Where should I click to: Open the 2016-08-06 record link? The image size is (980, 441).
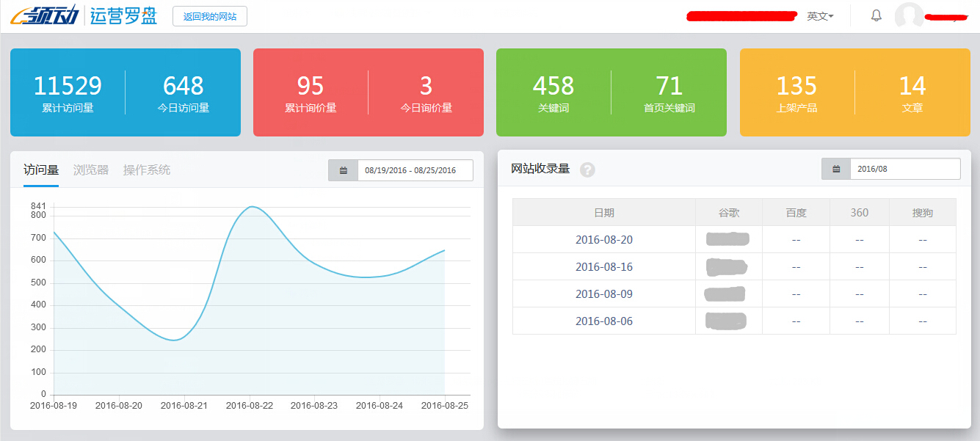coord(603,321)
